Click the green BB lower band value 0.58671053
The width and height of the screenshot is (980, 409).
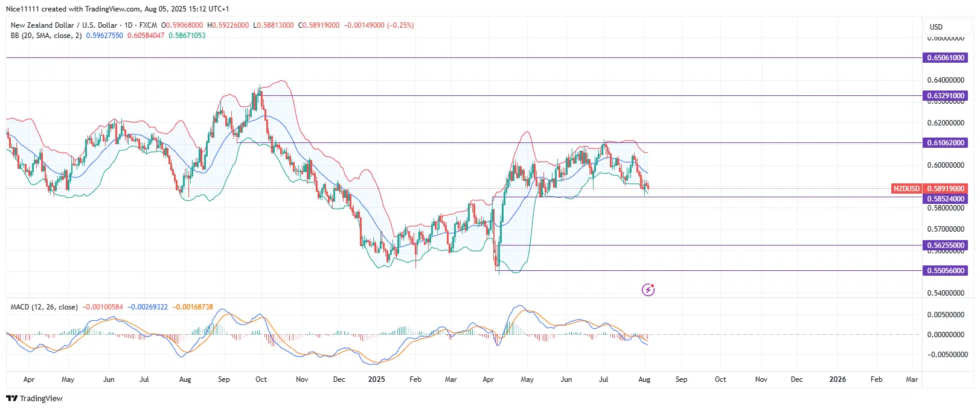(187, 36)
